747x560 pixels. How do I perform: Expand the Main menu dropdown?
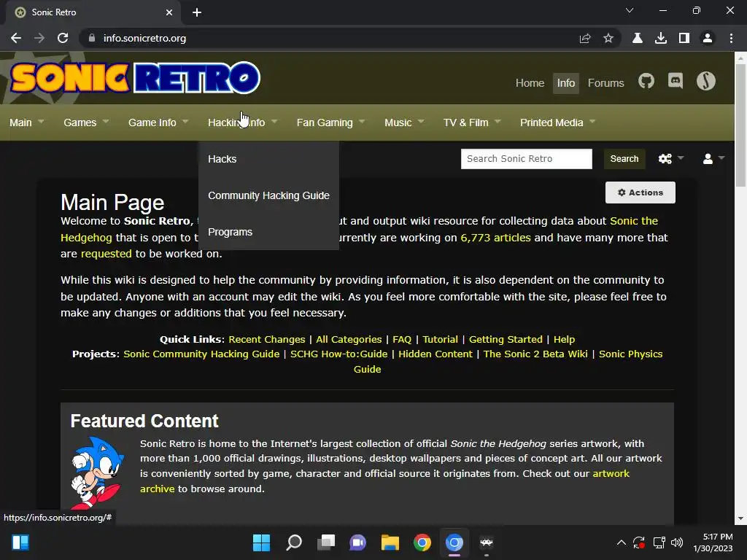tap(27, 122)
